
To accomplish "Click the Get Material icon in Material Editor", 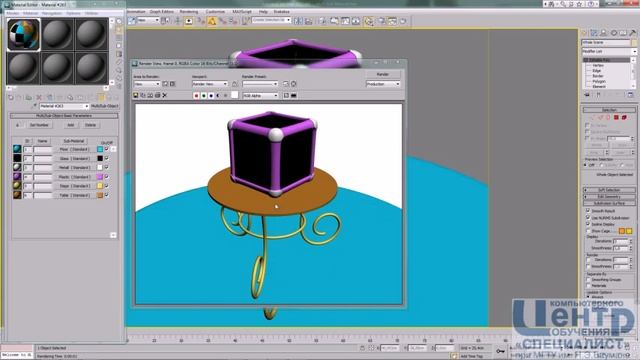I will click(x=11, y=98).
